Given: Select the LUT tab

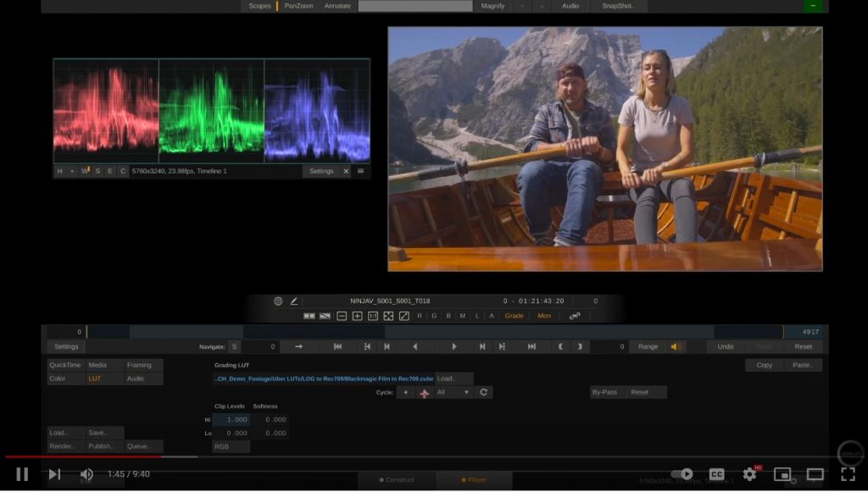Looking at the screenshot, I should [x=104, y=379].
